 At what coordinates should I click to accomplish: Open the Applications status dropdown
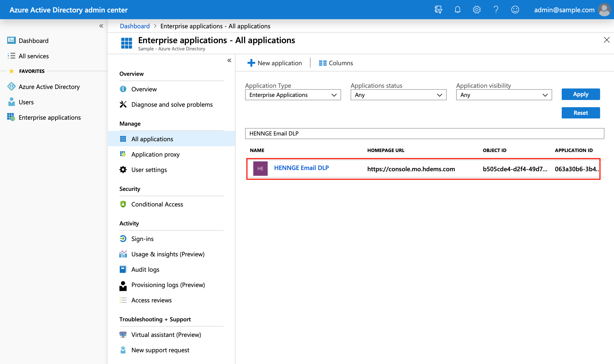(398, 95)
